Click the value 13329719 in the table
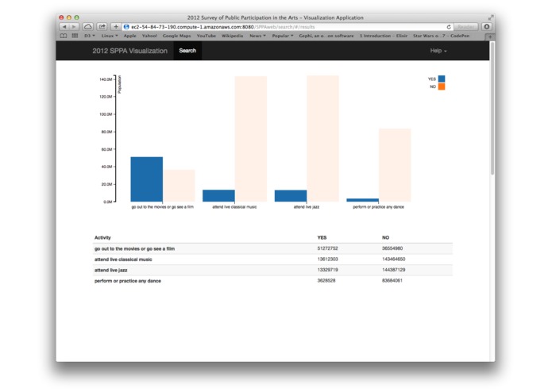Screen dimensions: 552x392 (327, 270)
